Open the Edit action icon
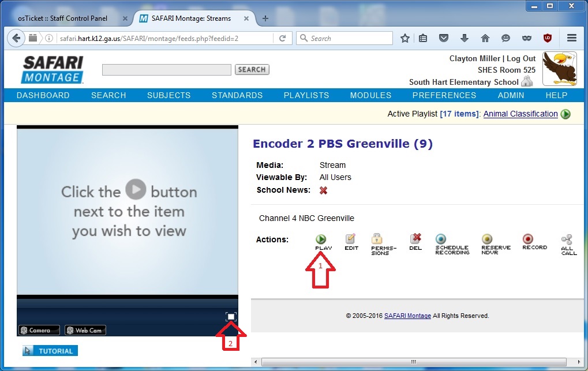This screenshot has width=588, height=371. point(351,239)
